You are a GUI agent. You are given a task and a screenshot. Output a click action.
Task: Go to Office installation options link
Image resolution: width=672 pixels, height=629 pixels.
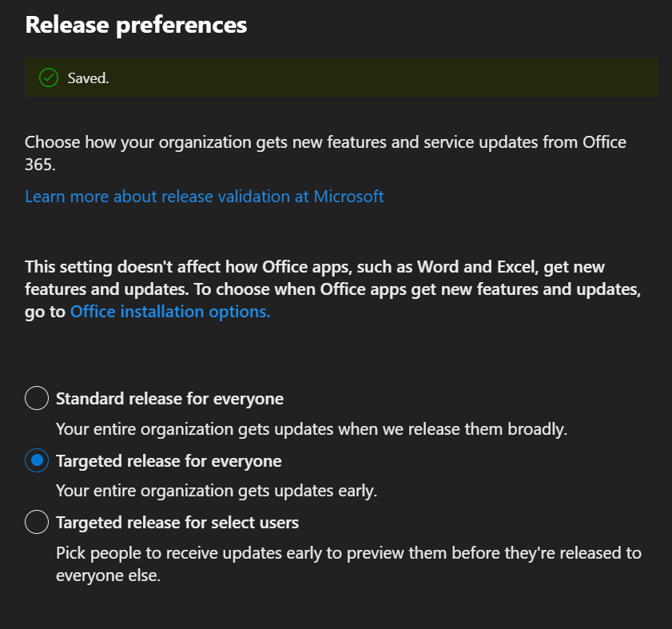(170, 312)
